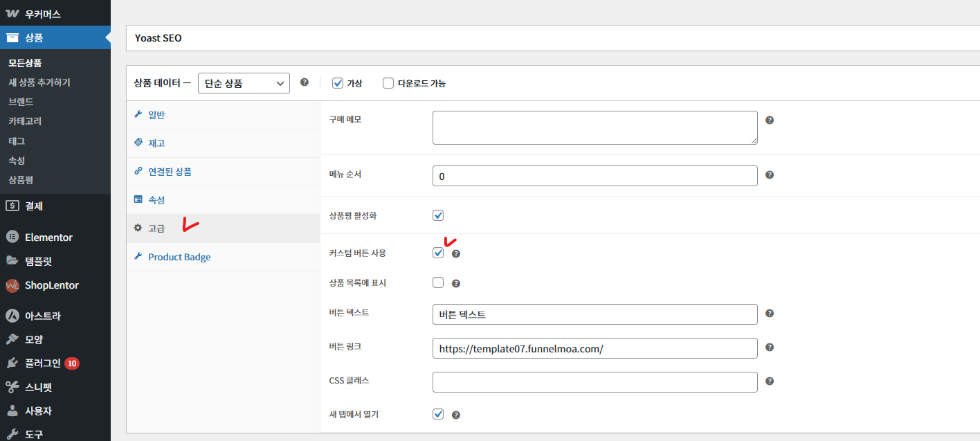Open the ShopLentor sidebar menu
Screen dimensions: 980x441
click(x=55, y=285)
